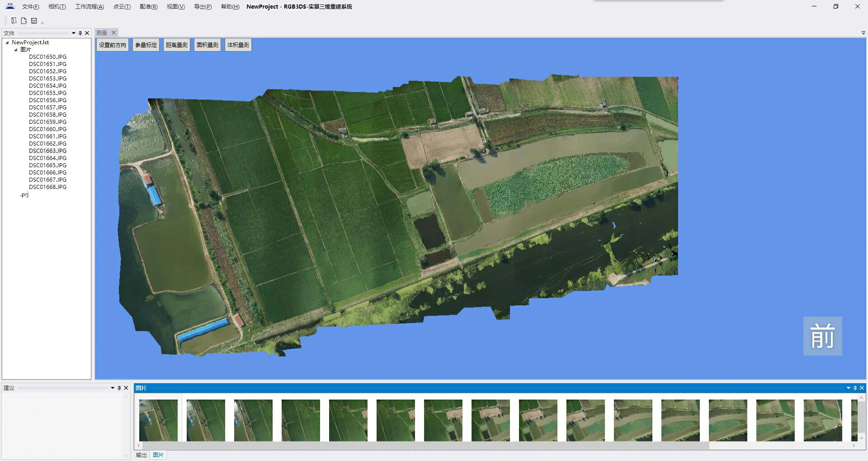Click the save disk toolbar icon
This screenshot has height=461, width=868.
(34, 21)
